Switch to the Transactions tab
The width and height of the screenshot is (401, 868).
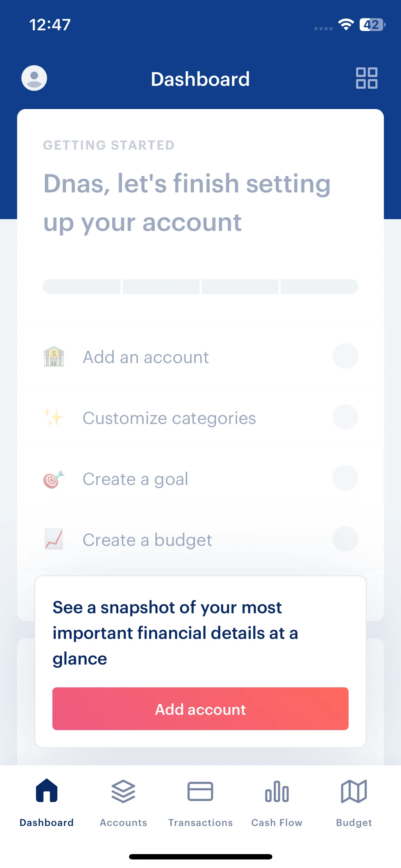200,802
